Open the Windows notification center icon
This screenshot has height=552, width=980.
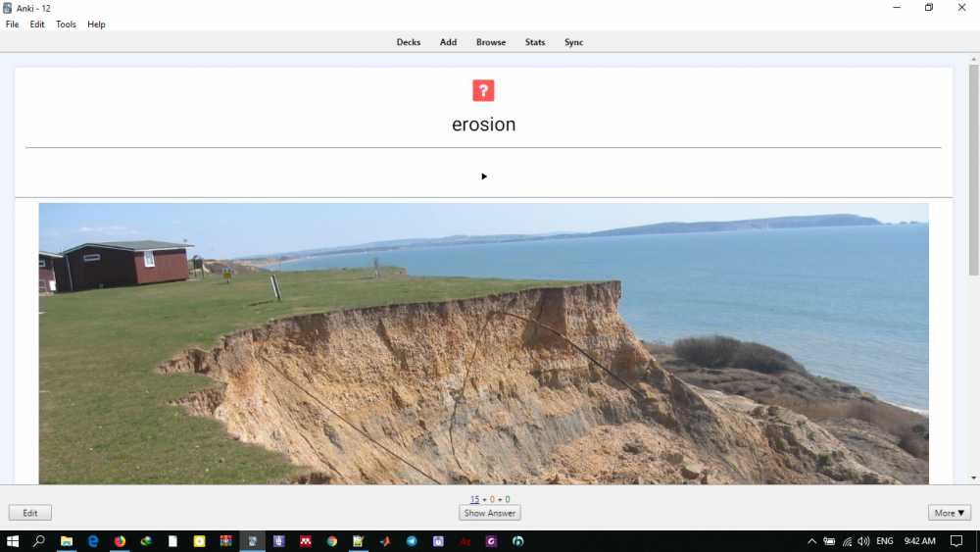coord(956,541)
